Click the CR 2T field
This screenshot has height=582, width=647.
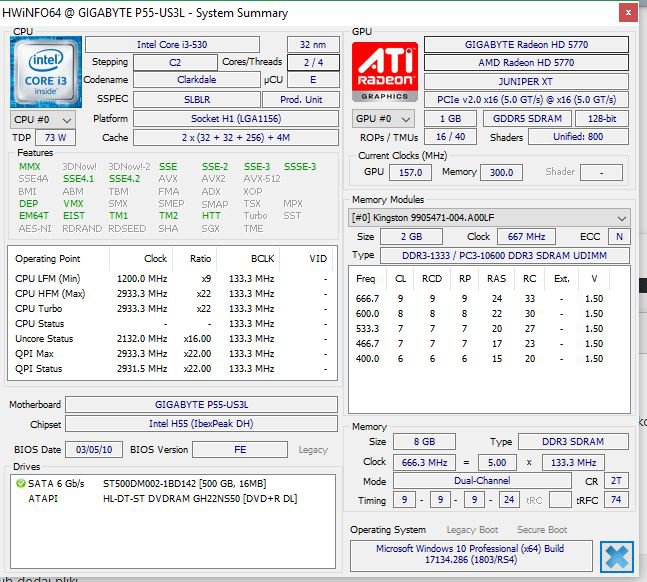coord(616,481)
